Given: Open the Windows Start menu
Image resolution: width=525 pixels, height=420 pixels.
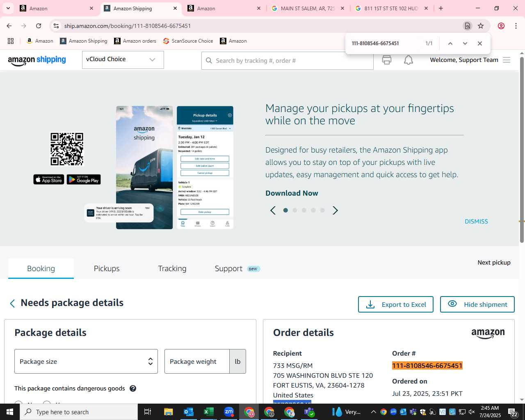Looking at the screenshot, I should tap(10, 412).
